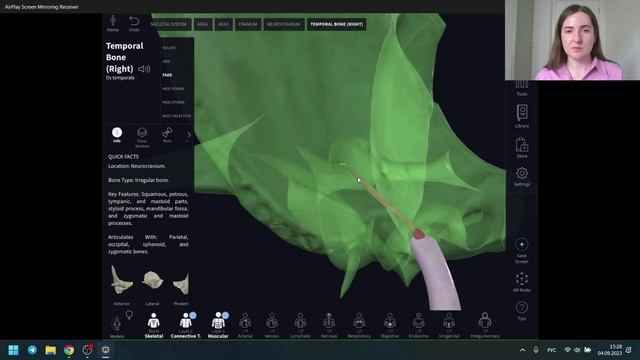The image size is (640, 360).
Task: Select the Cranium breadcrumb
Action: tap(248, 24)
